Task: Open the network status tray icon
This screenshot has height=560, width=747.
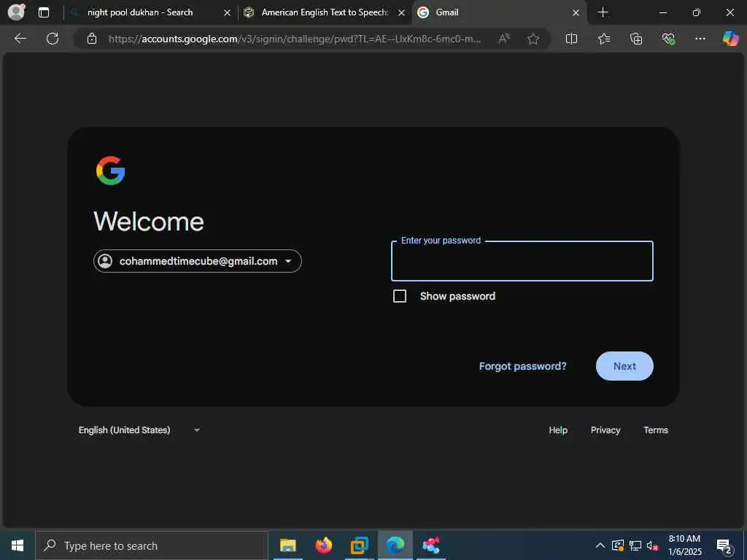Action: tap(635, 545)
